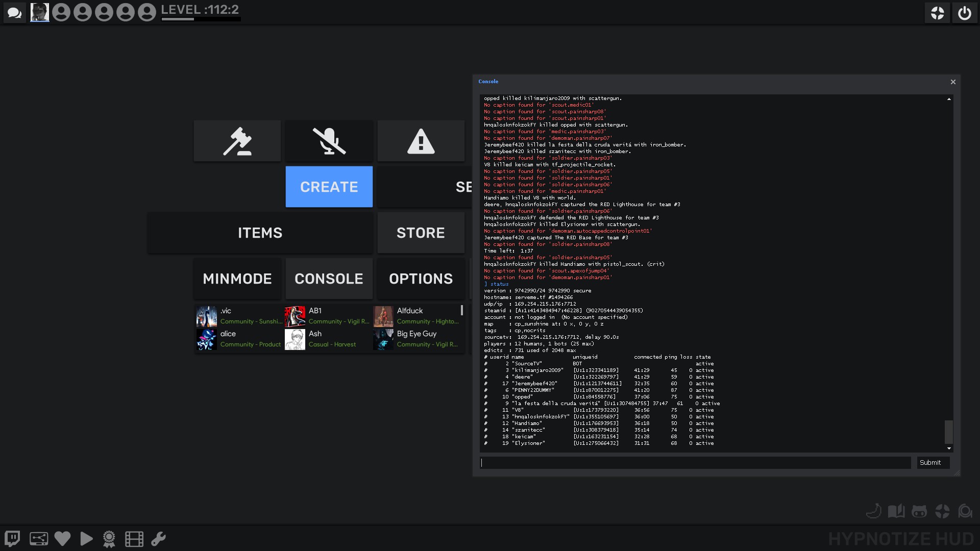Click the ribbon award icon
Image resolution: width=980 pixels, height=551 pixels.
[109, 539]
